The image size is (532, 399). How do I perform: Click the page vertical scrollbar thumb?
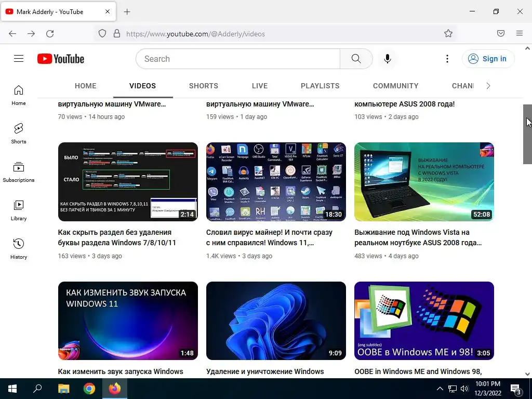527,135
